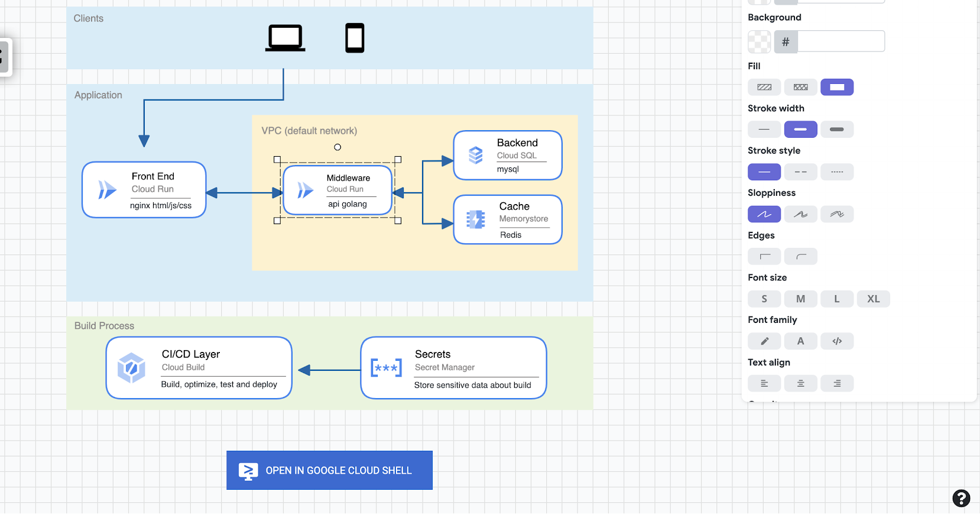Align text left
This screenshot has width=980, height=514.
point(764,383)
